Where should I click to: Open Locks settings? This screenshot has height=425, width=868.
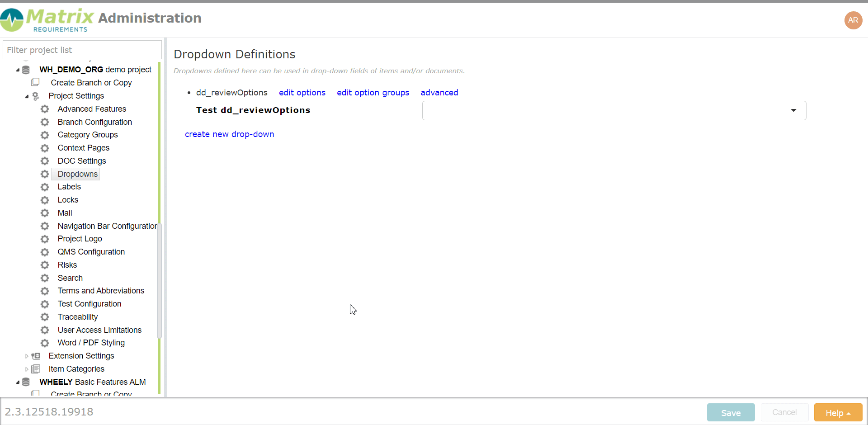coord(68,200)
